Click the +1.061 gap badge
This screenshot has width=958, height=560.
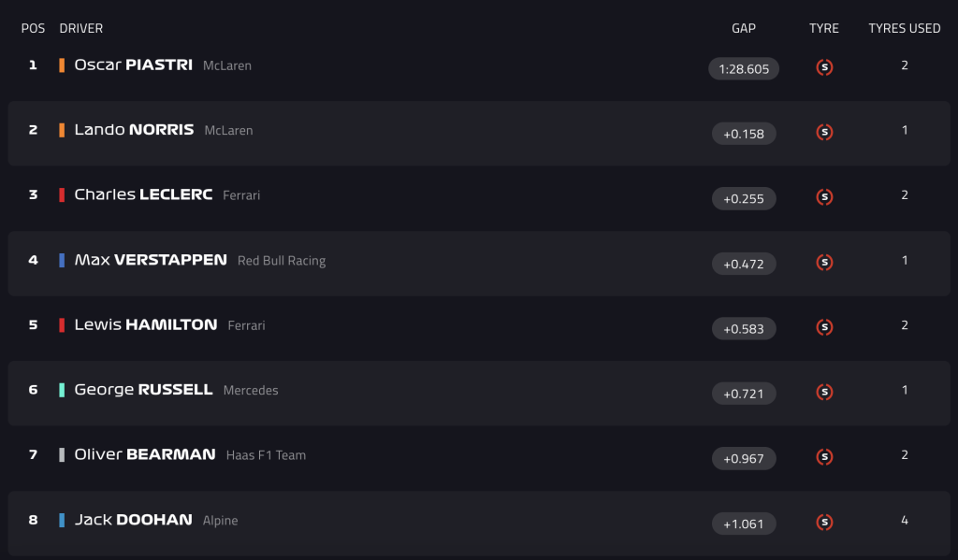pyautogui.click(x=744, y=524)
